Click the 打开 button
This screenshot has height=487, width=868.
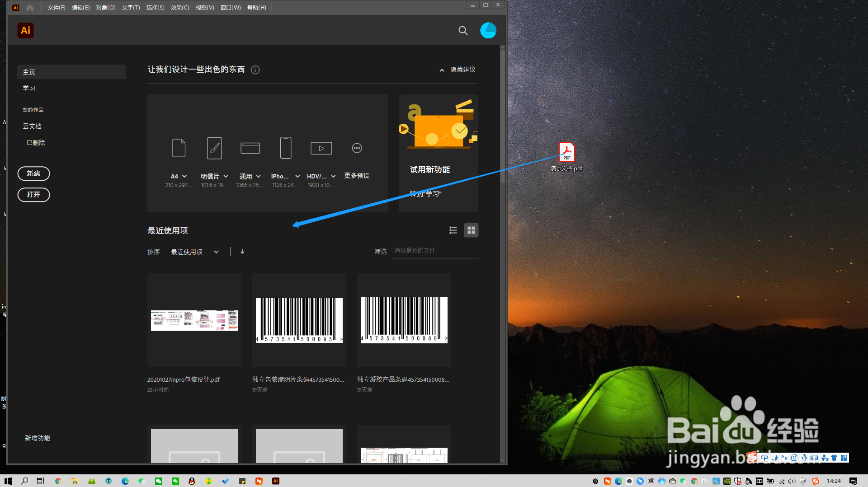(33, 195)
